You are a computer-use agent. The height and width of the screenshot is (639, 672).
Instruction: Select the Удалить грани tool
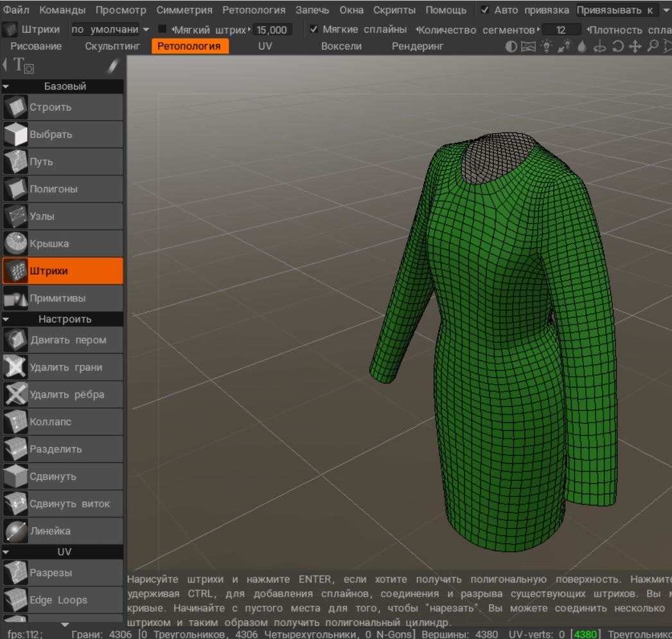click(x=62, y=367)
